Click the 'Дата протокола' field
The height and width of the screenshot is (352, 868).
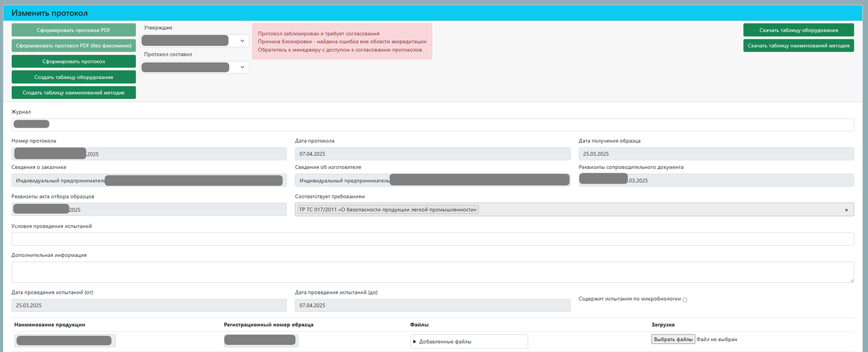tap(433, 154)
